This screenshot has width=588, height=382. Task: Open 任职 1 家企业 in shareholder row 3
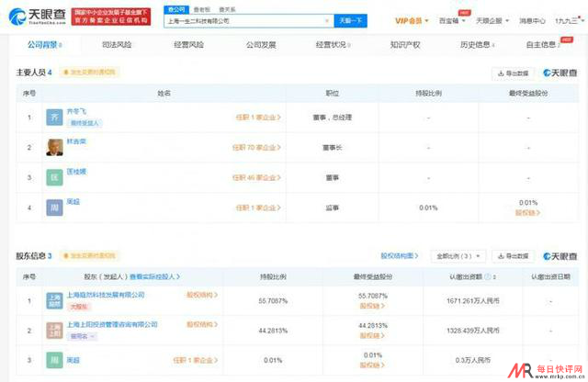(x=196, y=360)
